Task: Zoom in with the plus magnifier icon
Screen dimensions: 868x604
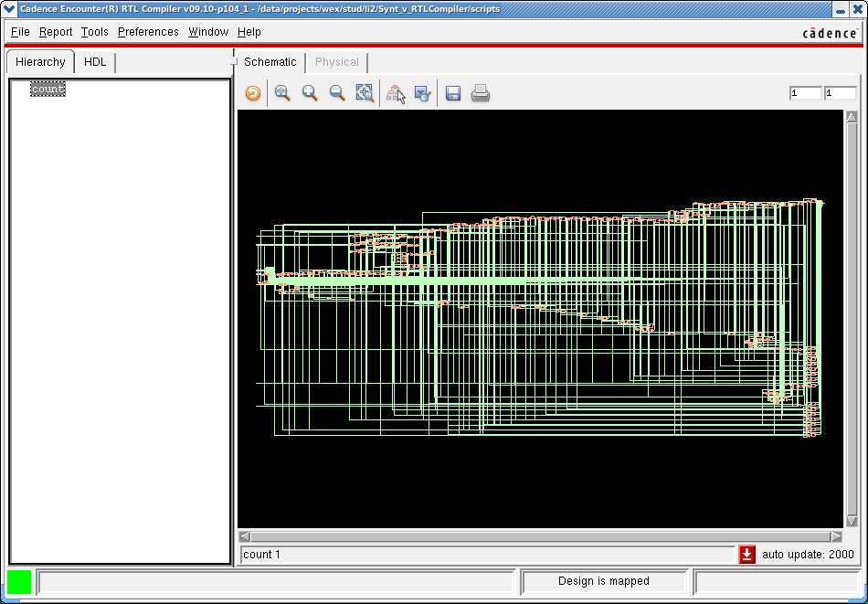Action: point(310,93)
